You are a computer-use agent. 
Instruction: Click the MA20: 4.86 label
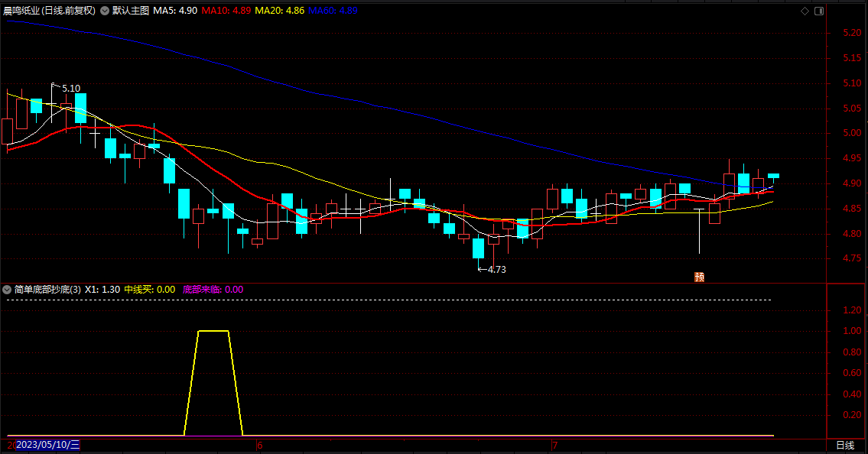tap(280, 11)
